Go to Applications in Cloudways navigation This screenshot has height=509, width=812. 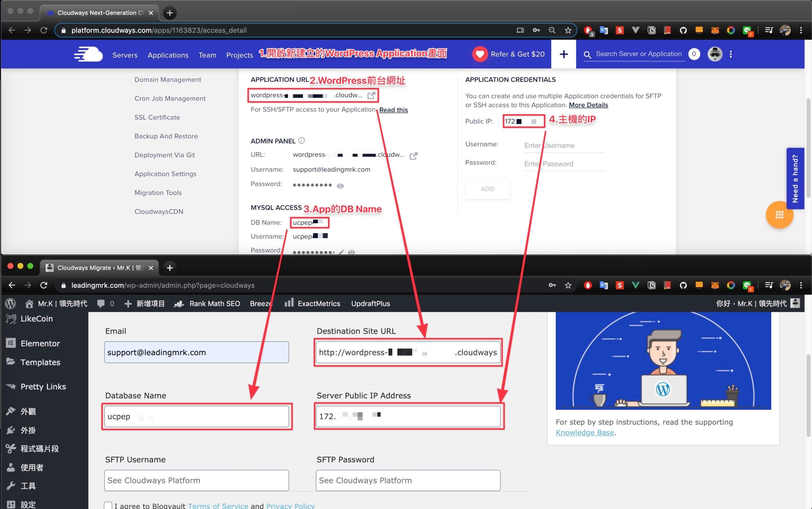coord(168,55)
